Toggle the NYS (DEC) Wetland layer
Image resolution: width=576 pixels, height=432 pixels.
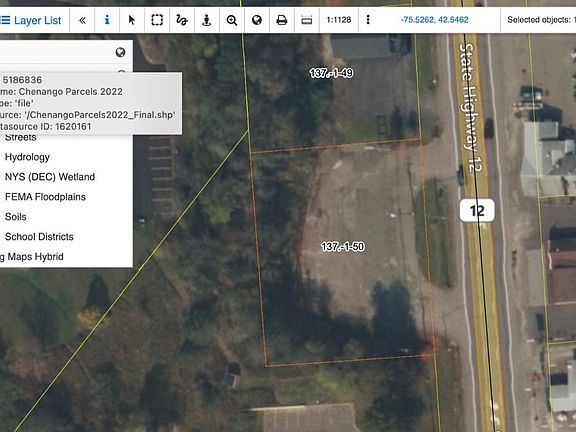pos(50,177)
